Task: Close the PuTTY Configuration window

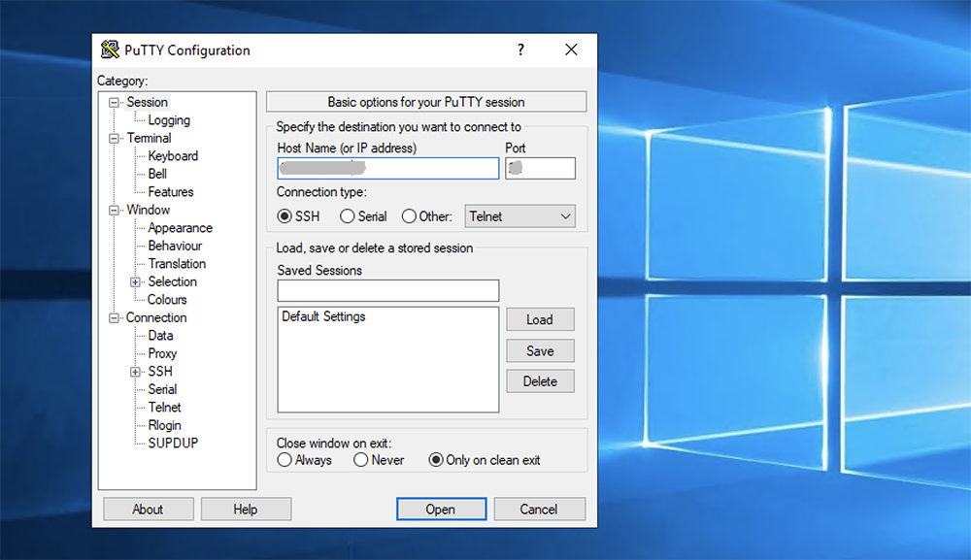Action: click(571, 49)
